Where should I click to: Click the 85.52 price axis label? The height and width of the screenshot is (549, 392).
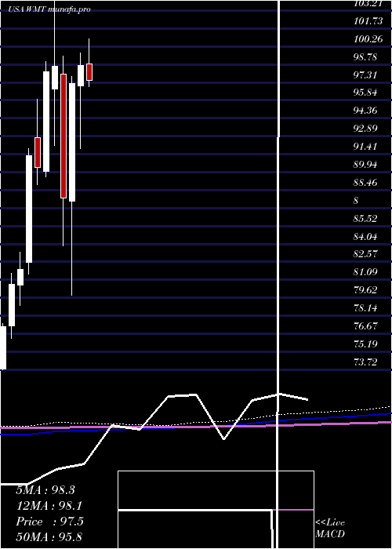(365, 219)
